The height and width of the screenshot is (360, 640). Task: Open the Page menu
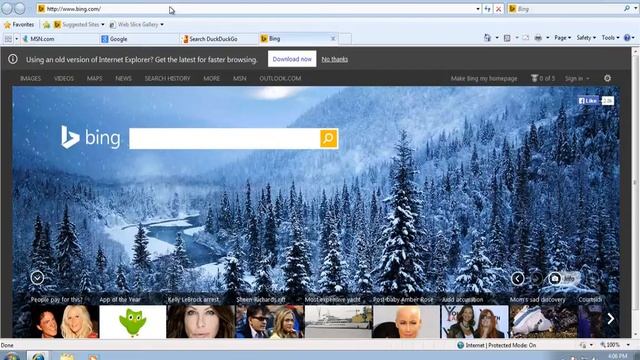pyautogui.click(x=562, y=38)
